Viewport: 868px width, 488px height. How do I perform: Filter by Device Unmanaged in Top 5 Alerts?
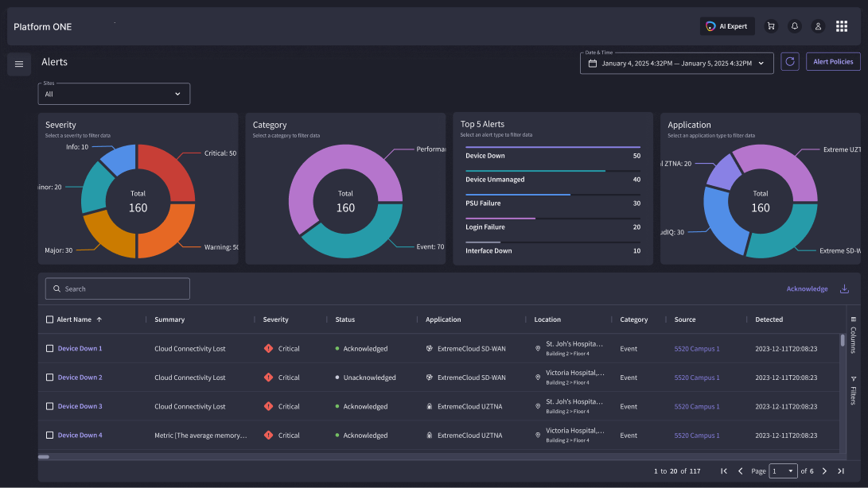click(552, 176)
